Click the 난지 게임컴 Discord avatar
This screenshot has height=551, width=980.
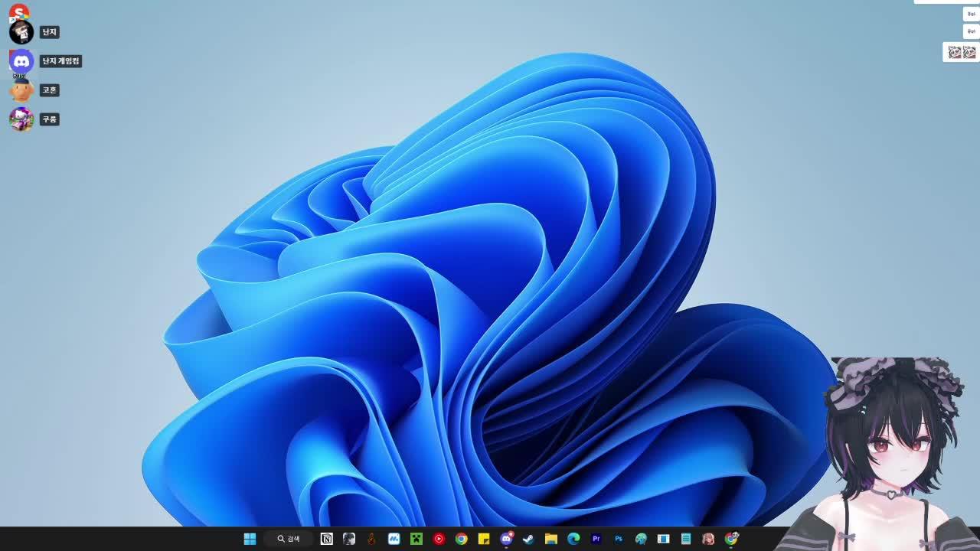(x=21, y=61)
